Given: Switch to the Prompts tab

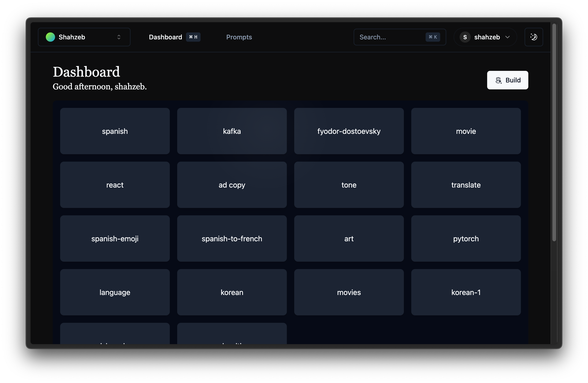Looking at the screenshot, I should click(239, 37).
